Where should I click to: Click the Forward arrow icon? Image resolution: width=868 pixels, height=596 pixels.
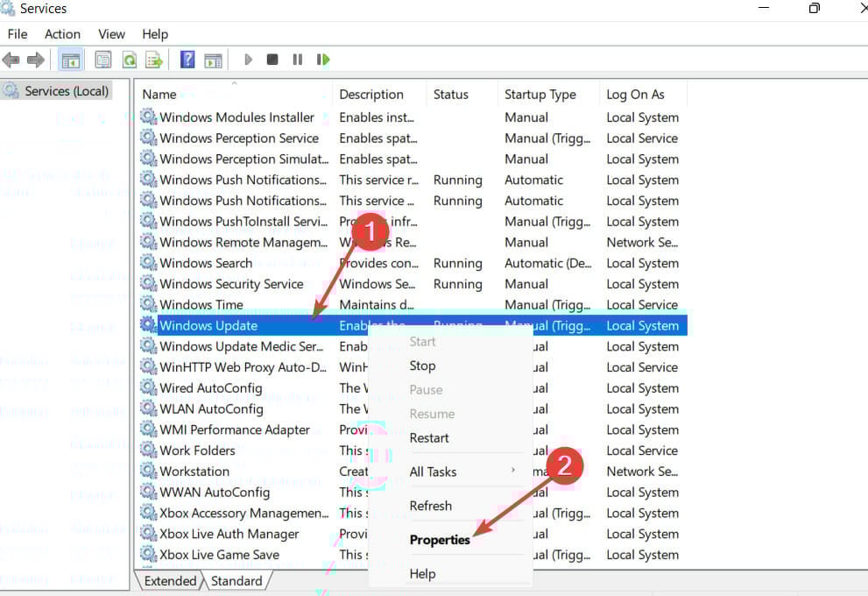(x=35, y=59)
